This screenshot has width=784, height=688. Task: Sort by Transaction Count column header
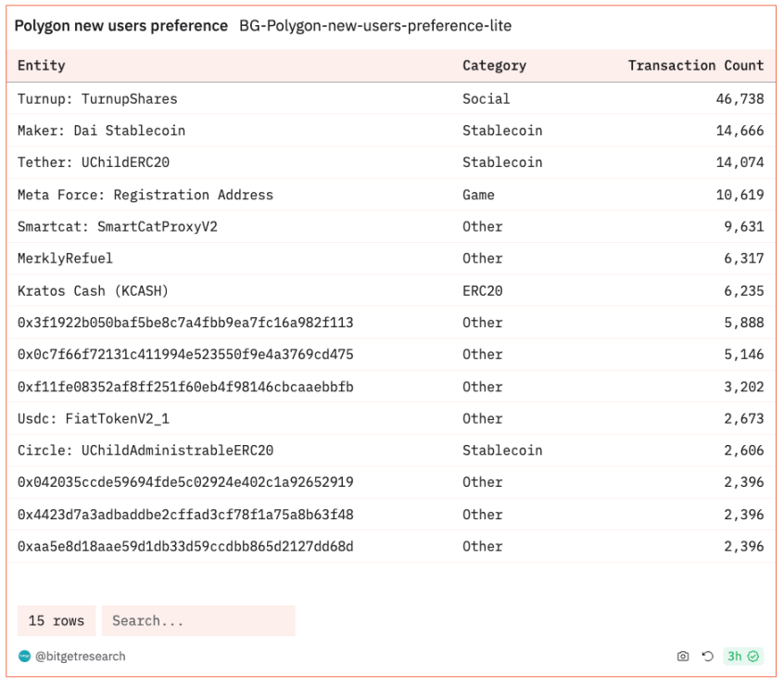695,66
